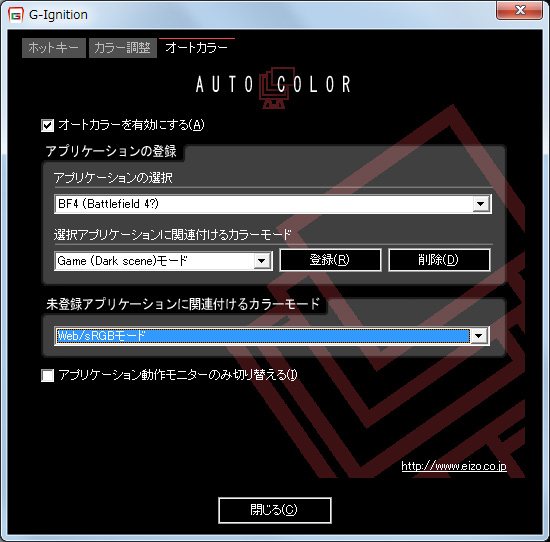Click the 閉じる(C) button
This screenshot has height=542, width=550.
point(274,510)
